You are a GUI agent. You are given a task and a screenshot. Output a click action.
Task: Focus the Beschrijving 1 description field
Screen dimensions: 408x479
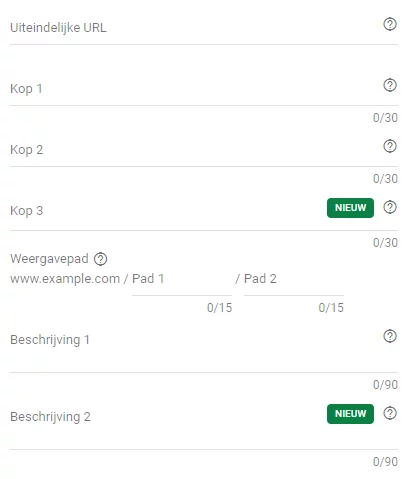pos(195,348)
